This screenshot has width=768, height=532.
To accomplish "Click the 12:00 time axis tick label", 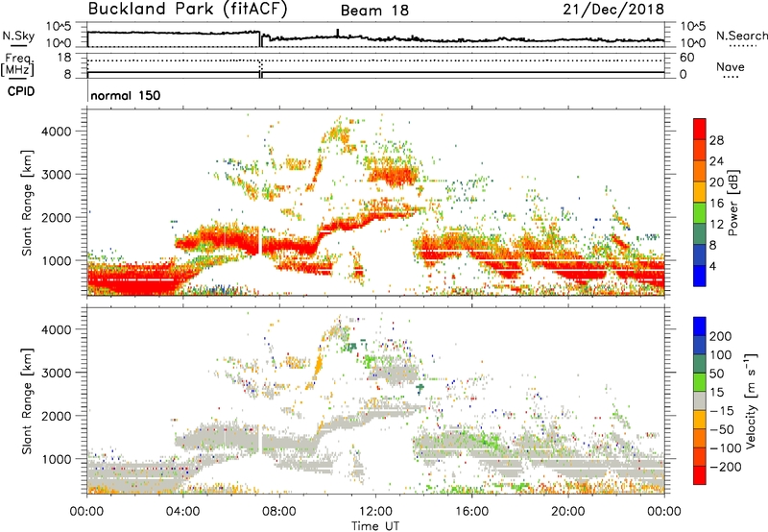I will coord(375,512).
